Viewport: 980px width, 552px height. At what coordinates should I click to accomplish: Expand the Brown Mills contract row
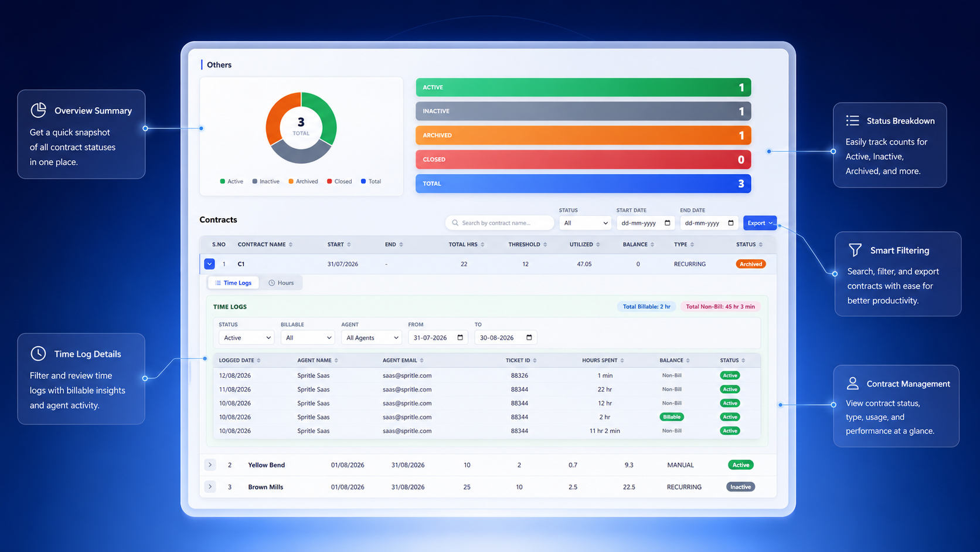point(210,486)
